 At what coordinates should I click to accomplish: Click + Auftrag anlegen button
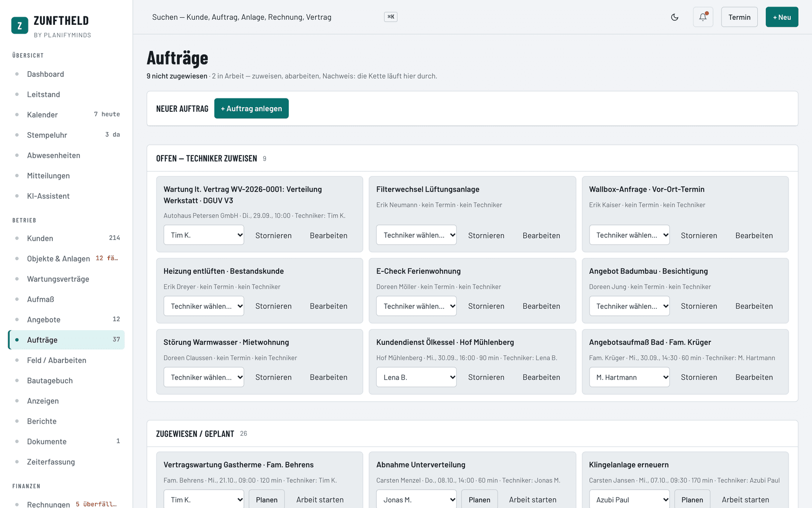click(251, 109)
